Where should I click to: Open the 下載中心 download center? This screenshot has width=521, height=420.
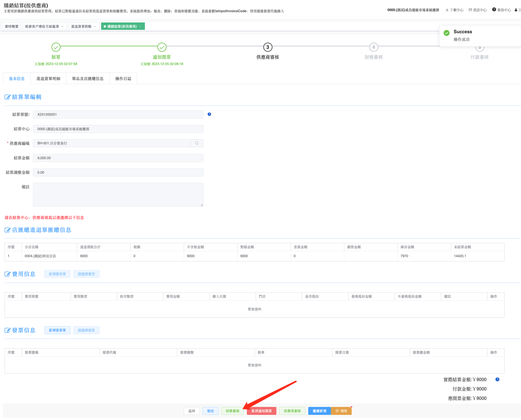(455, 10)
